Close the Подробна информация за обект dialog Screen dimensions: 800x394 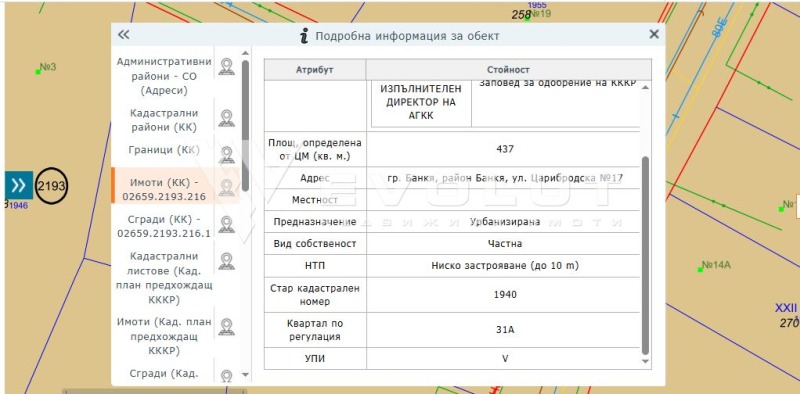(x=654, y=34)
